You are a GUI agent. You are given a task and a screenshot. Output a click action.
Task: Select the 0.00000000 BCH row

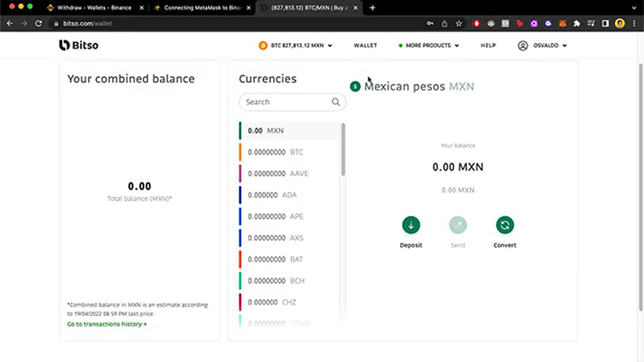pos(289,281)
